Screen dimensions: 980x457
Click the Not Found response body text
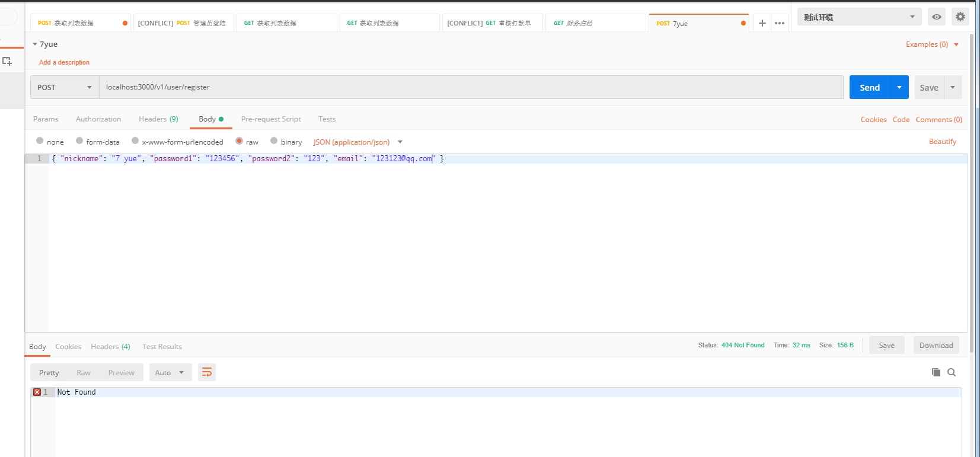(76, 392)
